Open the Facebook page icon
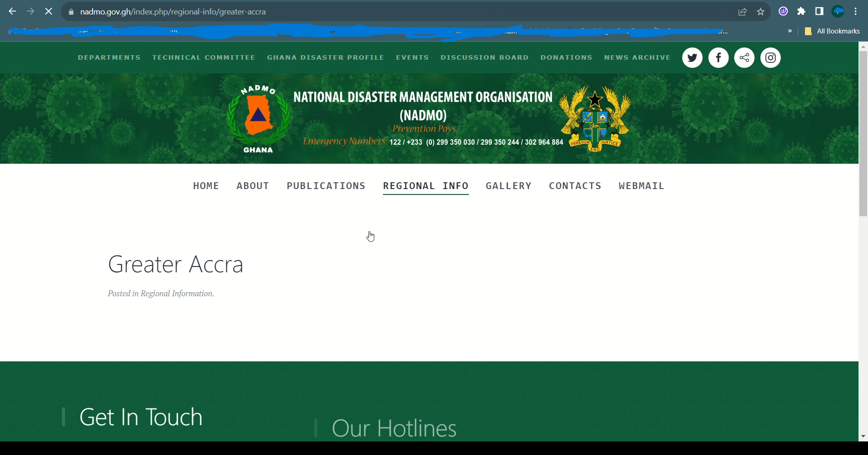The image size is (868, 455). click(718, 58)
